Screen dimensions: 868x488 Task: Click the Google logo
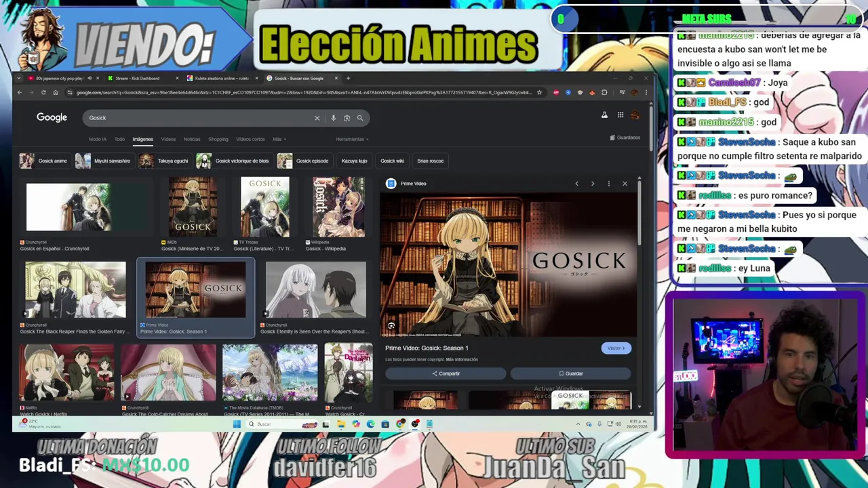coord(52,117)
